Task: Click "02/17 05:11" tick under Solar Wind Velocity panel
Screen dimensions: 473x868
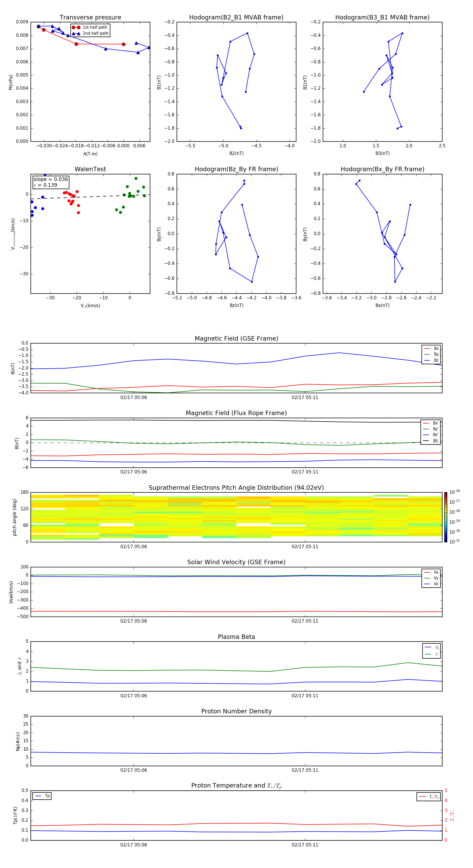Action: [x=305, y=621]
